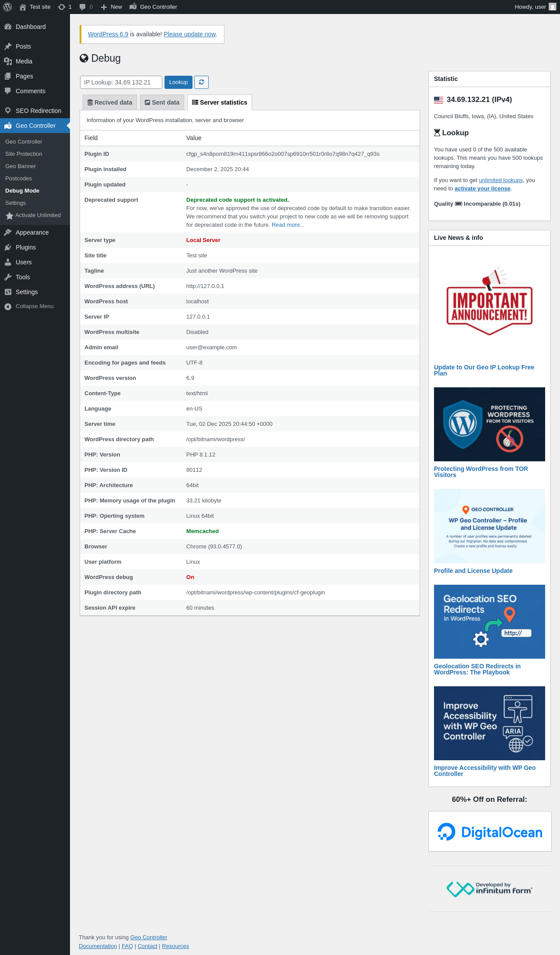This screenshot has height=955, width=560.
Task: Click Read more link in Deprecated support
Action: coord(287,225)
